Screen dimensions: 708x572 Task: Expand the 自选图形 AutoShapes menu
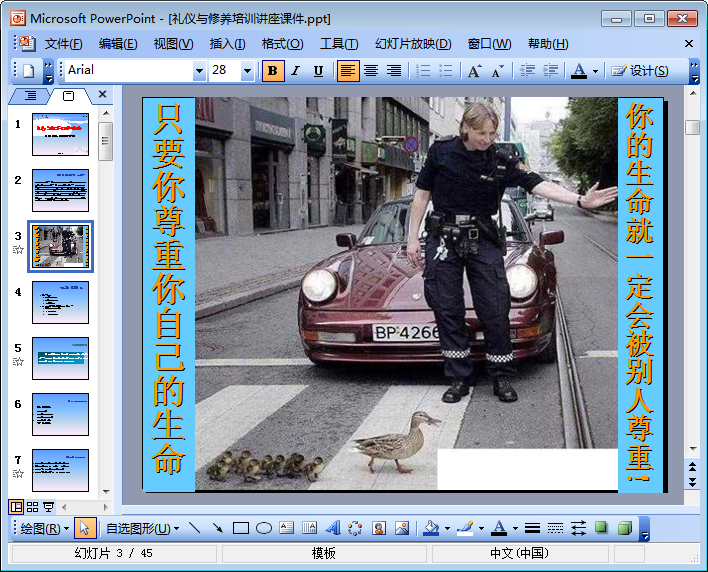143,528
